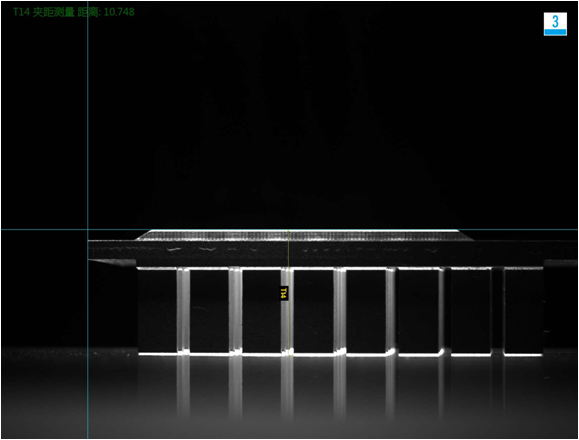Click the faint seventh pin nearest the right
The width and height of the screenshot is (579, 440).
point(497,310)
